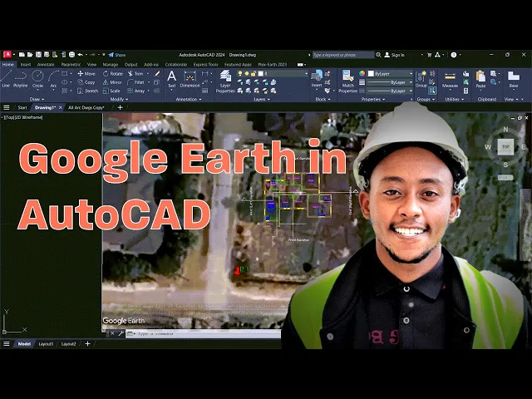This screenshot has height=399, width=532.
Task: Close the Drawing1 file tab
Action: (61, 107)
